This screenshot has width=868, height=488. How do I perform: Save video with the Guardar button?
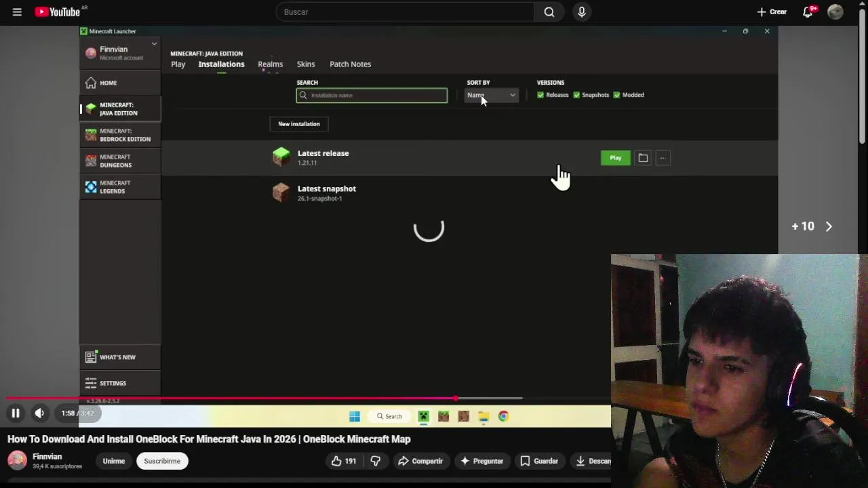tap(539, 461)
